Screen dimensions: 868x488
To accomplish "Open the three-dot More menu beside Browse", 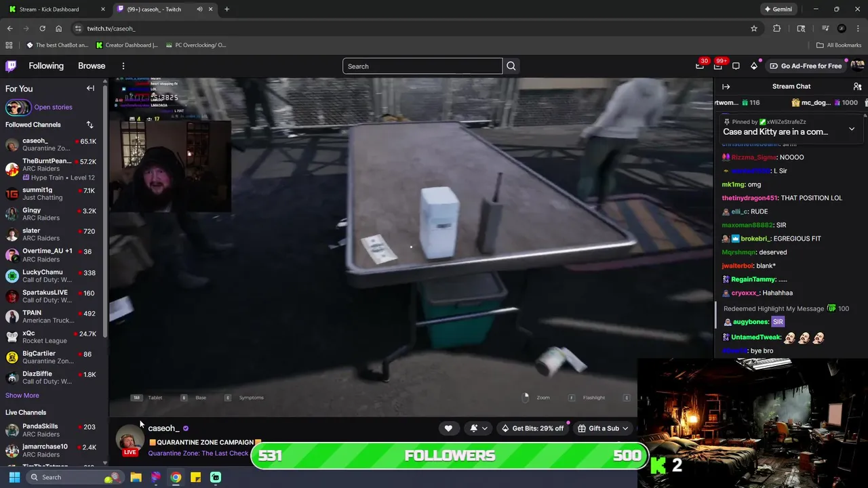I will [123, 66].
